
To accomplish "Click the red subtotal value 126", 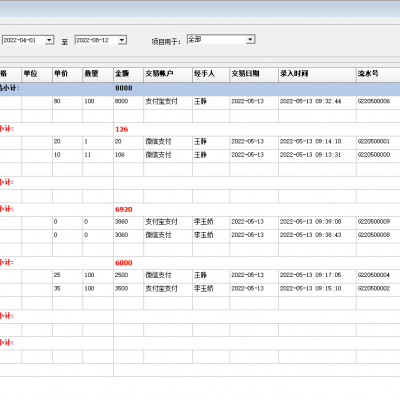I will click(x=122, y=129).
